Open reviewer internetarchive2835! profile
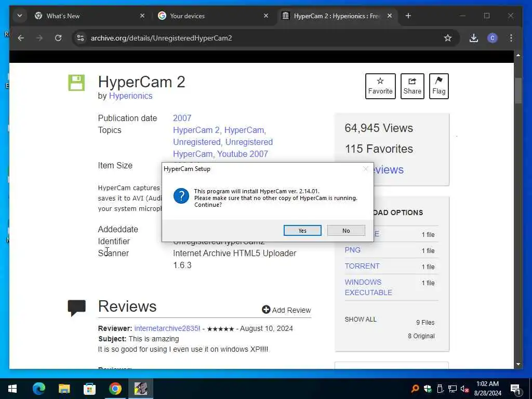 point(167,328)
